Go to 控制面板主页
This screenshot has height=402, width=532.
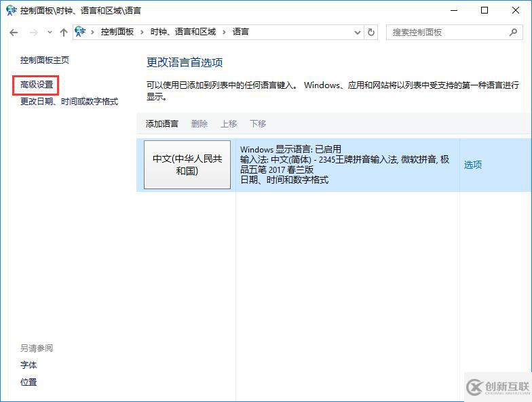click(x=45, y=60)
